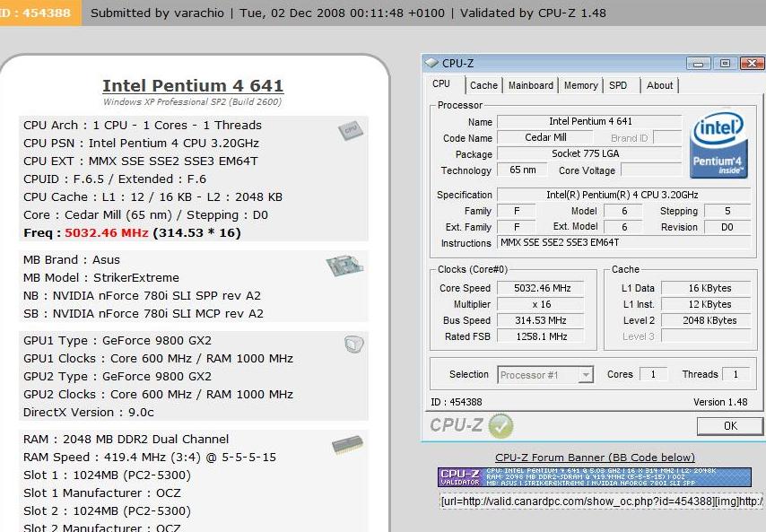Click the Code Name Cedar Mill field
The width and height of the screenshot is (766, 532).
coord(545,138)
